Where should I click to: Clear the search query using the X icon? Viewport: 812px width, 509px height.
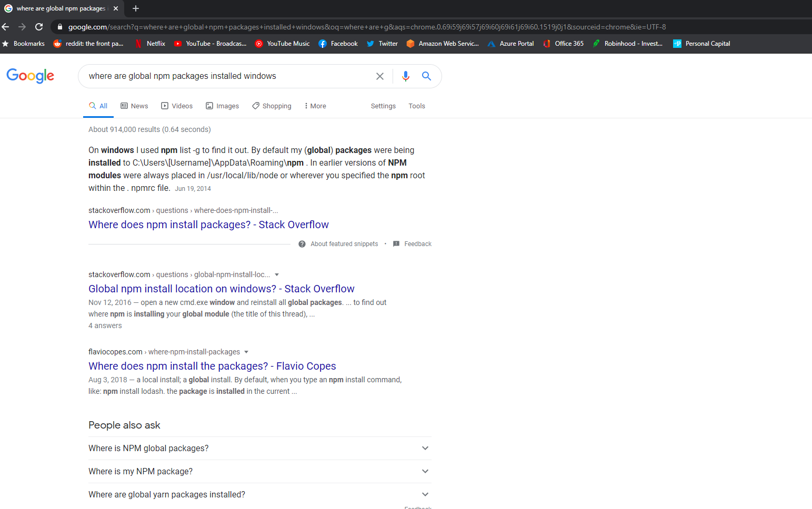(380, 76)
